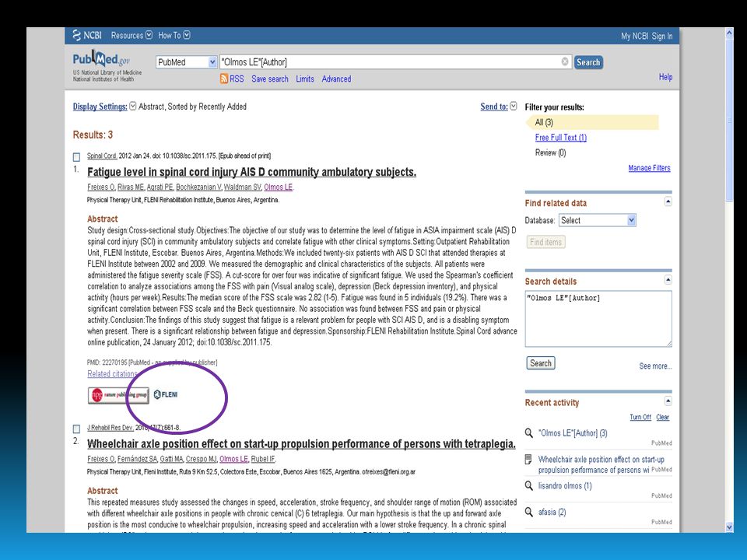Click author Fernández SA in result 2
Screen dimensions: 747x560
pos(137,459)
